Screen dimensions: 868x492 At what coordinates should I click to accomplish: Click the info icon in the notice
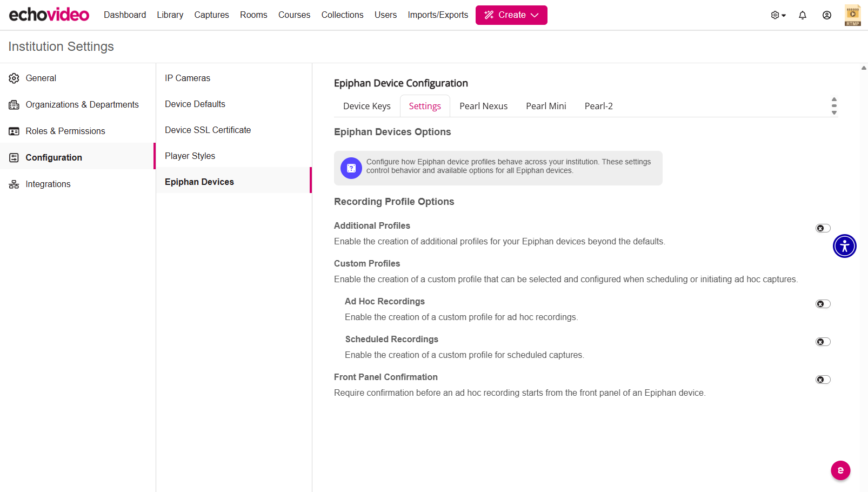[x=351, y=168]
